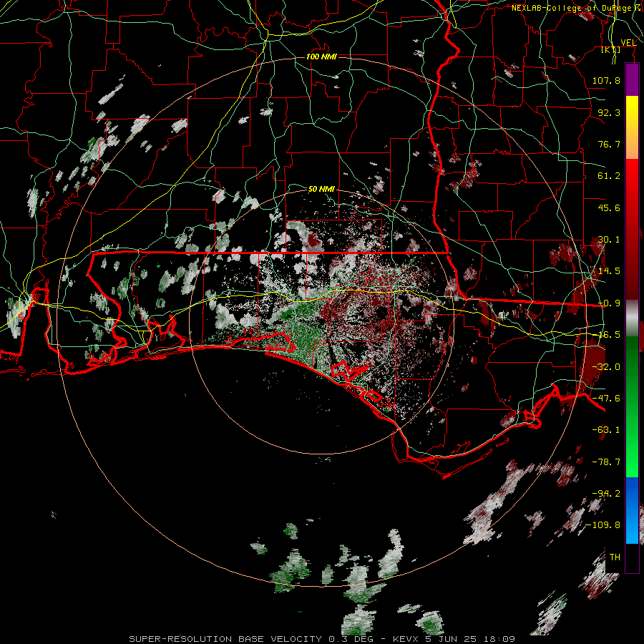This screenshot has width=644, height=644.
Task: Click the 92.3 value on velocity scale
Action: 609,112
